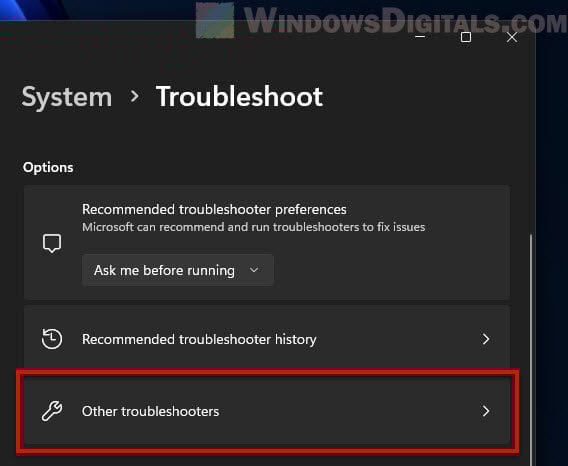Maximize the Settings window
The image size is (568, 466).
[466, 37]
